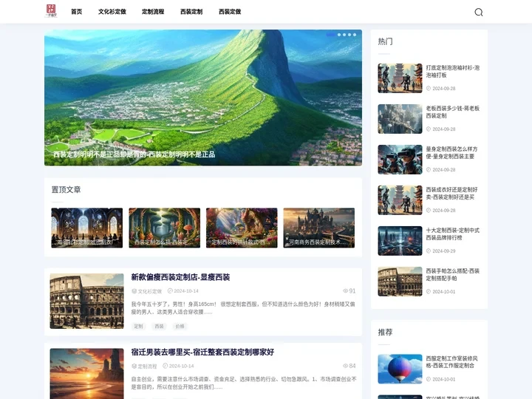Open the 定制流程 nav menu item

pyautogui.click(x=153, y=12)
